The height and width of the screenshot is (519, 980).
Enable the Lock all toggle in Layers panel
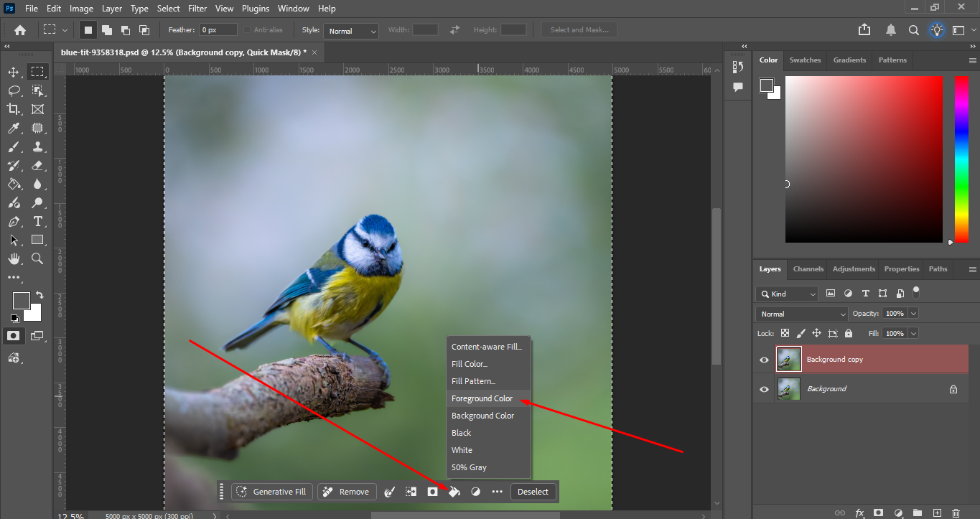coord(848,332)
